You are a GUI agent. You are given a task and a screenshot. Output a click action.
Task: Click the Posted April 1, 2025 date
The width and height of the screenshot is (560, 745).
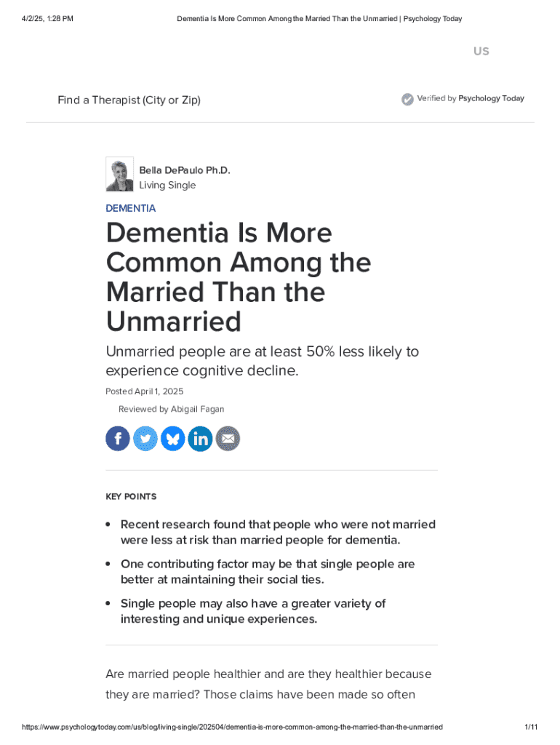coord(144,391)
